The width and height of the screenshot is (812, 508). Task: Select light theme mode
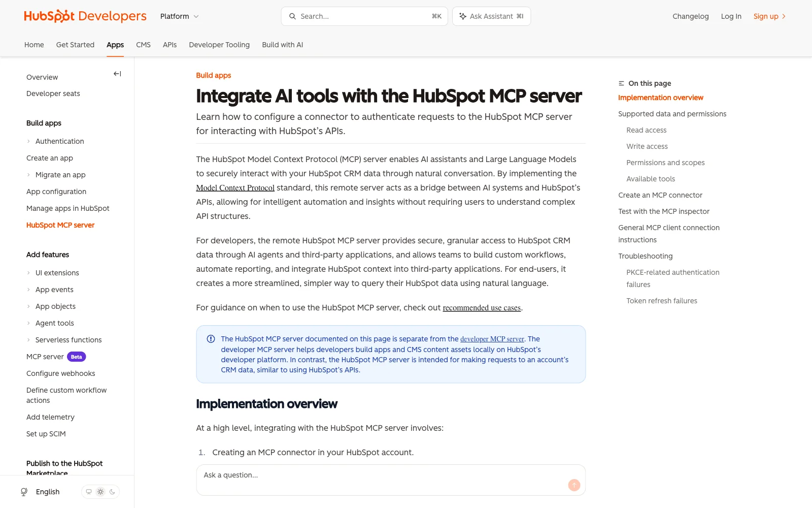100,492
